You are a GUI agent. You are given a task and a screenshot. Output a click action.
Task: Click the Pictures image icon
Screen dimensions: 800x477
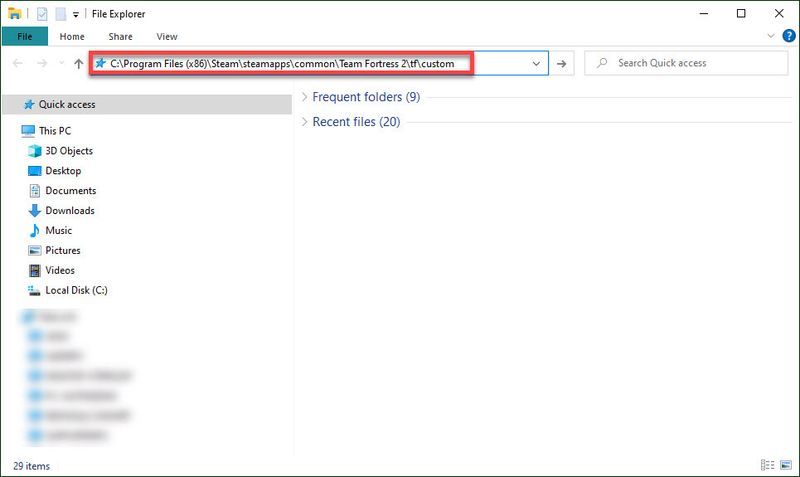(35, 250)
